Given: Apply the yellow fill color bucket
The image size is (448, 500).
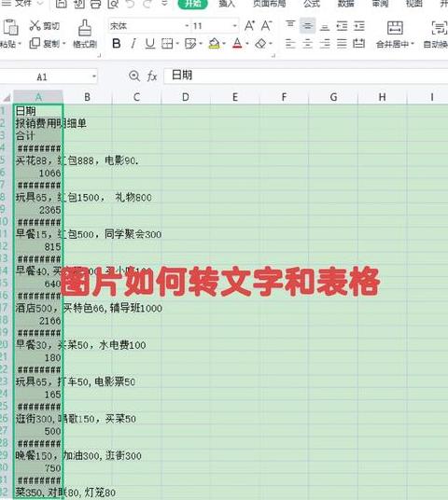Looking at the screenshot, I should click(215, 43).
